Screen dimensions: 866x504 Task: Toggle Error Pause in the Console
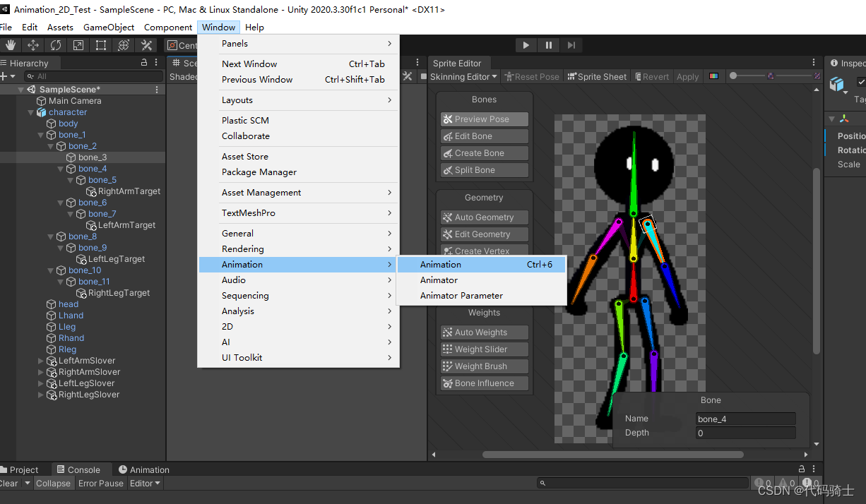tap(101, 484)
